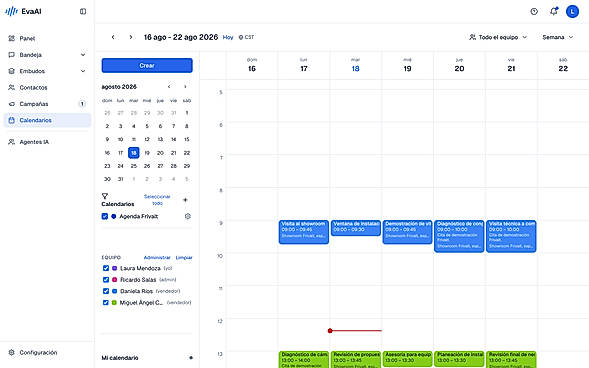589x368 pixels.
Task: Click the Tuesday 18 column header
Action: (x=355, y=65)
